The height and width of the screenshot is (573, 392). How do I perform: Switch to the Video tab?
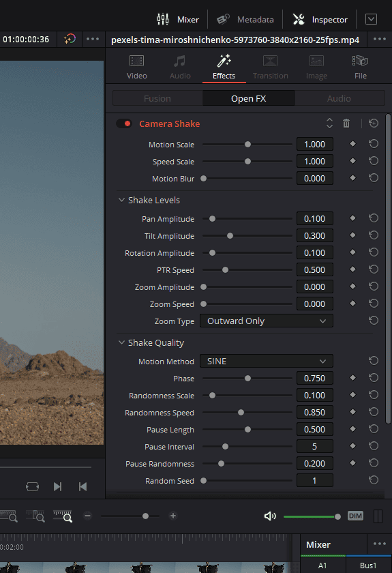tap(136, 68)
